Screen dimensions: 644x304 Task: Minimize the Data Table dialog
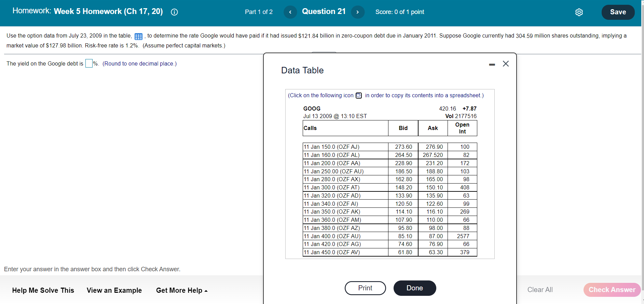pos(492,64)
